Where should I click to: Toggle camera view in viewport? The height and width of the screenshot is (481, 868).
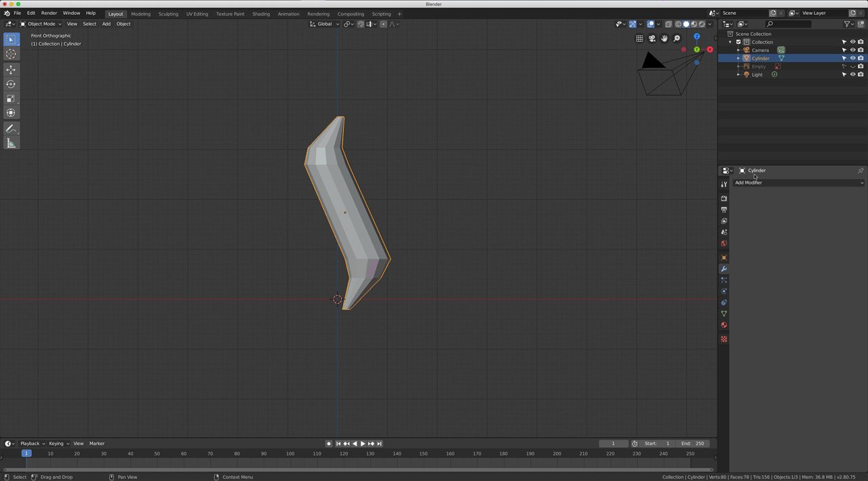tap(652, 39)
